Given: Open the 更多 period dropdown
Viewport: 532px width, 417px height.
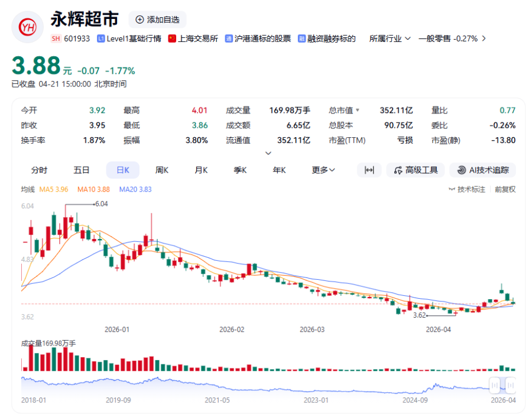Looking at the screenshot, I should pos(323,170).
